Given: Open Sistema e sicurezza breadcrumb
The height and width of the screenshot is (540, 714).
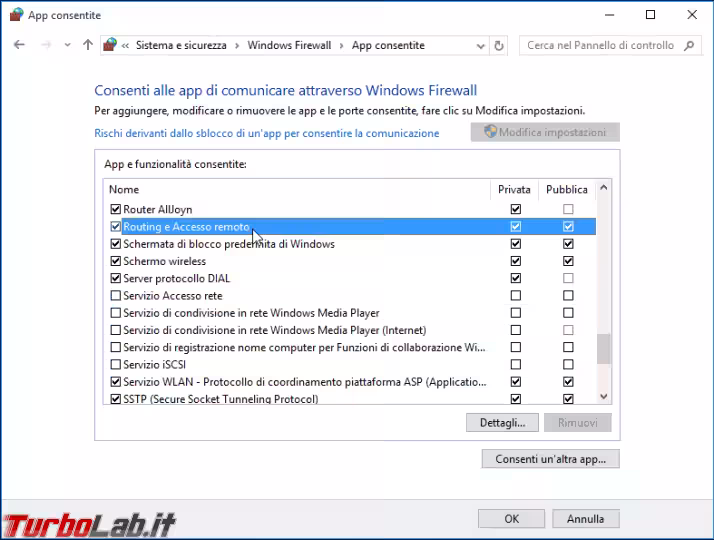Looking at the screenshot, I should tap(181, 46).
